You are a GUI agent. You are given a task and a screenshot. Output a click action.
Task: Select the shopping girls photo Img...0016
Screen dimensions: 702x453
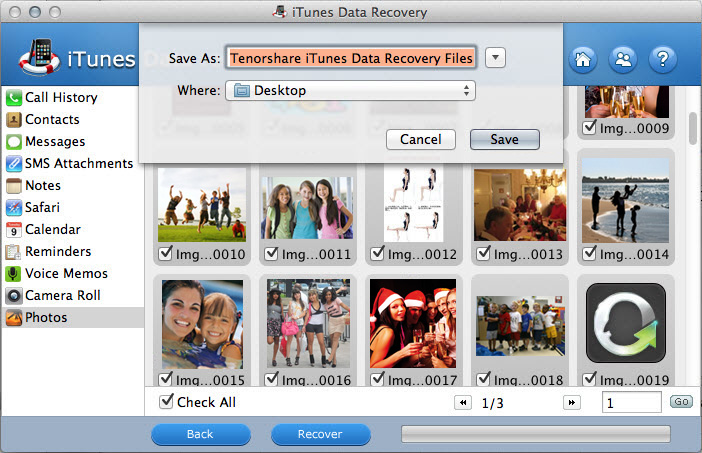coord(308,324)
